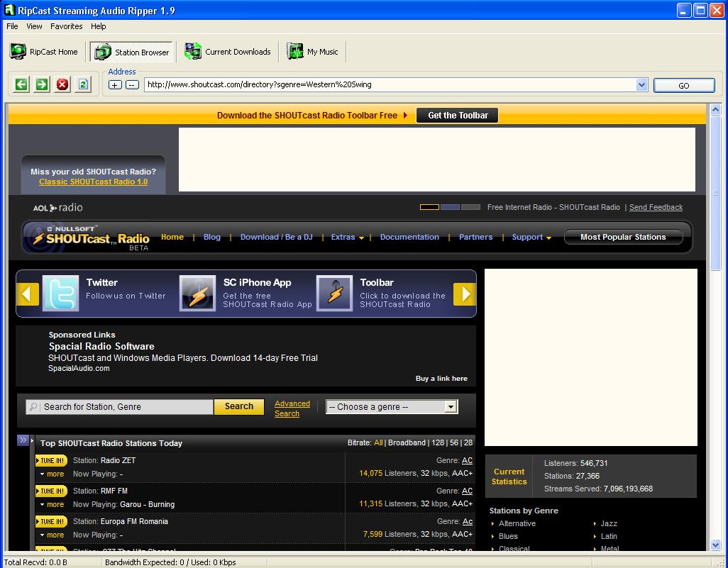Click the SHOUTcast Radio logo
The height and width of the screenshot is (568, 728).
tap(91, 238)
